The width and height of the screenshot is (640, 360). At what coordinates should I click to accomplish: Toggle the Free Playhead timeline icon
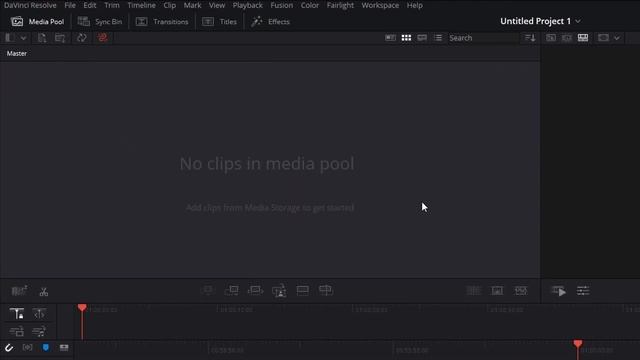click(39, 313)
